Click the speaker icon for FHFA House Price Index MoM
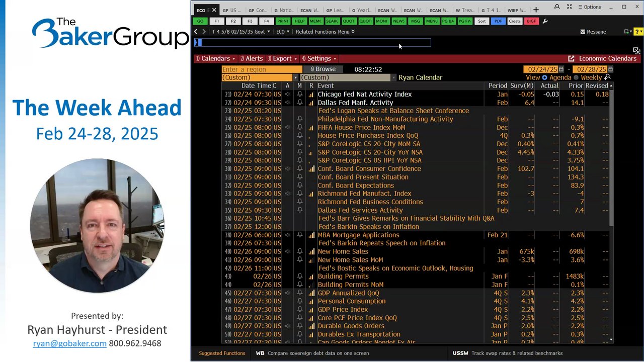 click(x=288, y=127)
